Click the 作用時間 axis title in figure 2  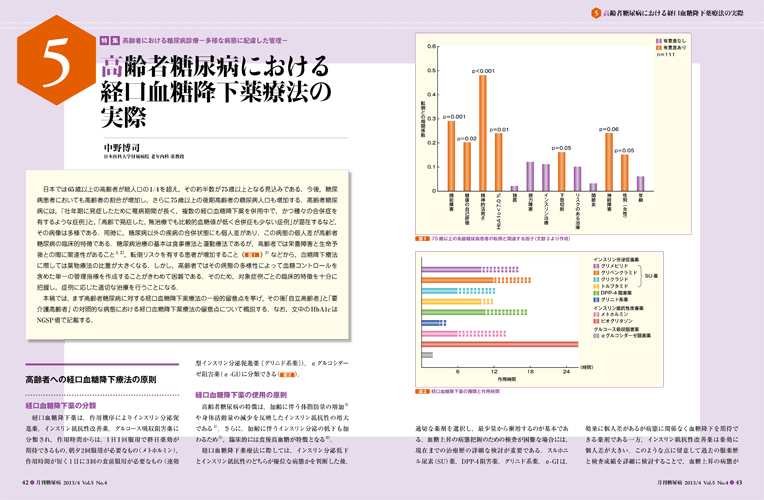pos(506,379)
